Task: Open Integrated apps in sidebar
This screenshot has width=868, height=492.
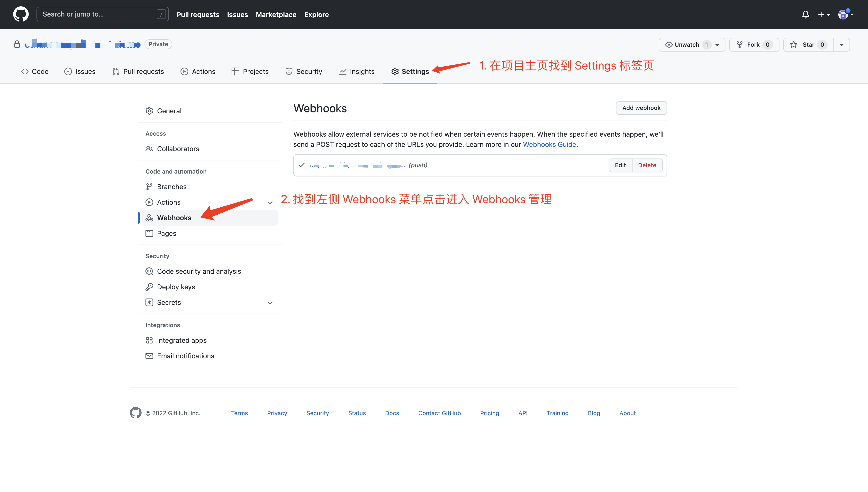Action: pyautogui.click(x=181, y=340)
